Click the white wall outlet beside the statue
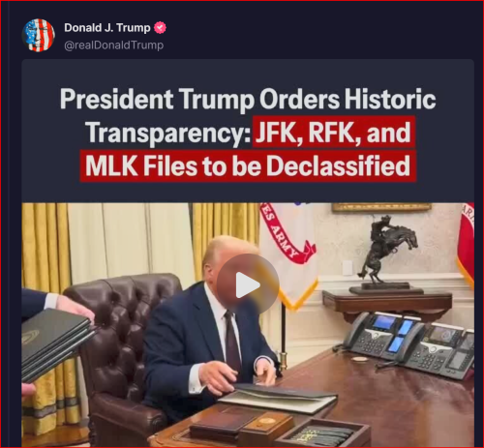 (348, 268)
